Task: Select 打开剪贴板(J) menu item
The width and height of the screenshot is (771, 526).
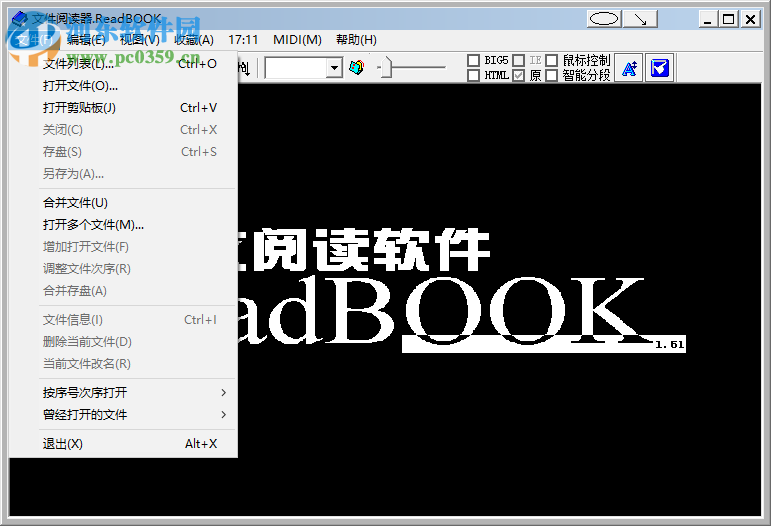Action: 123,108
